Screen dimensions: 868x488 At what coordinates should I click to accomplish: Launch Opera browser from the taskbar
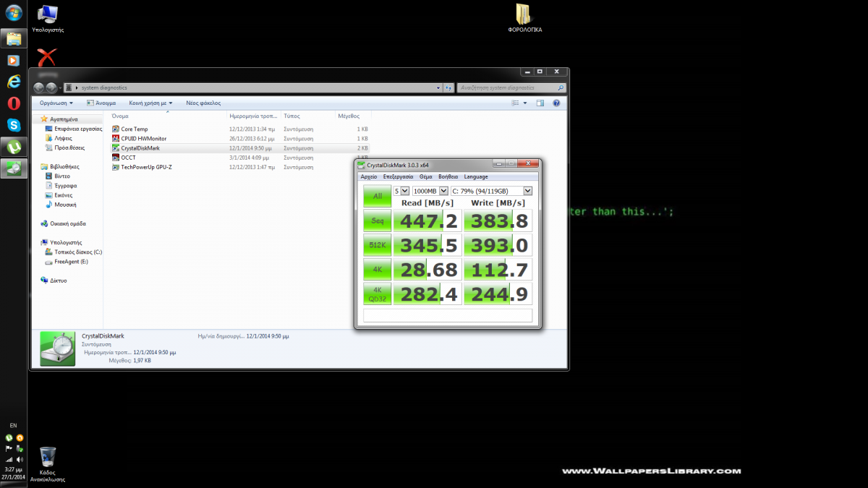(x=13, y=103)
